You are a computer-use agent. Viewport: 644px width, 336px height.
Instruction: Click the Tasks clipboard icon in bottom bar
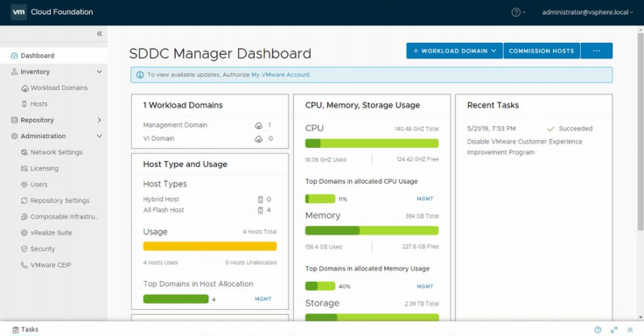(15, 329)
